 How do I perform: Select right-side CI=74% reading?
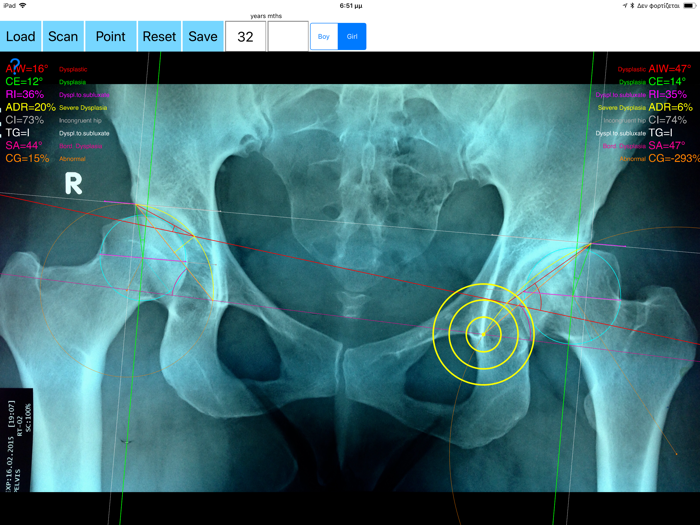point(668,120)
